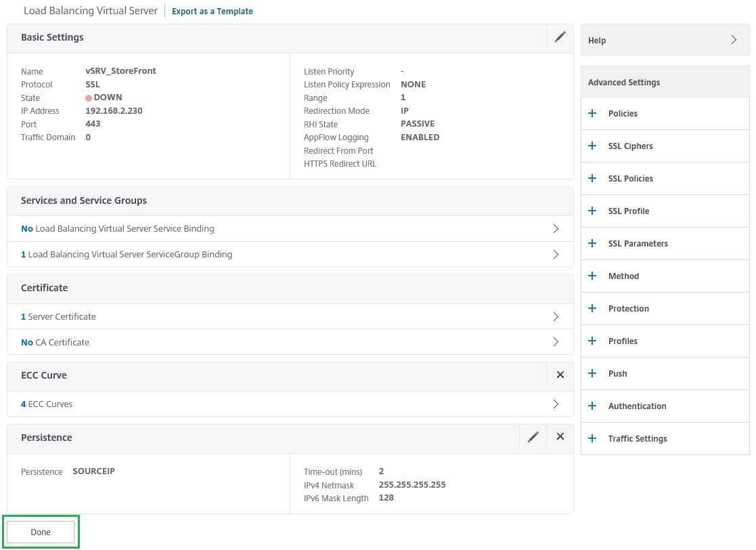
Task: Click the plus icon next to SSL Ciphers
Action: tap(592, 146)
